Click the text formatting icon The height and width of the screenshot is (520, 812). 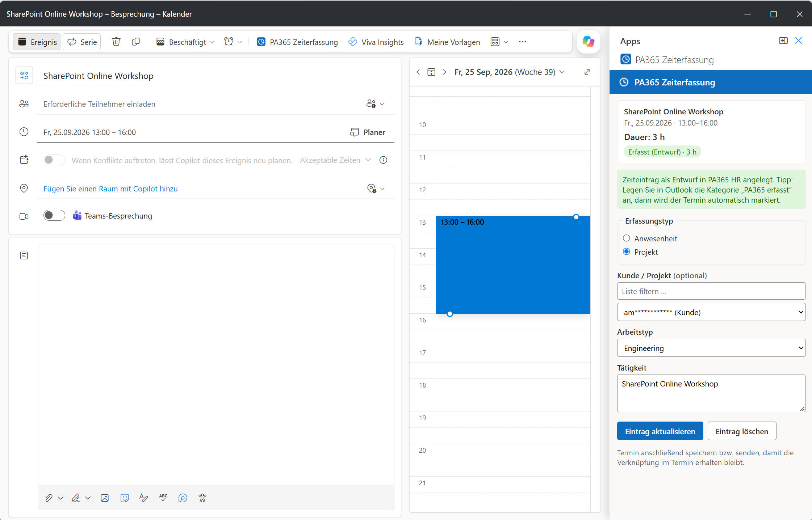pos(144,498)
